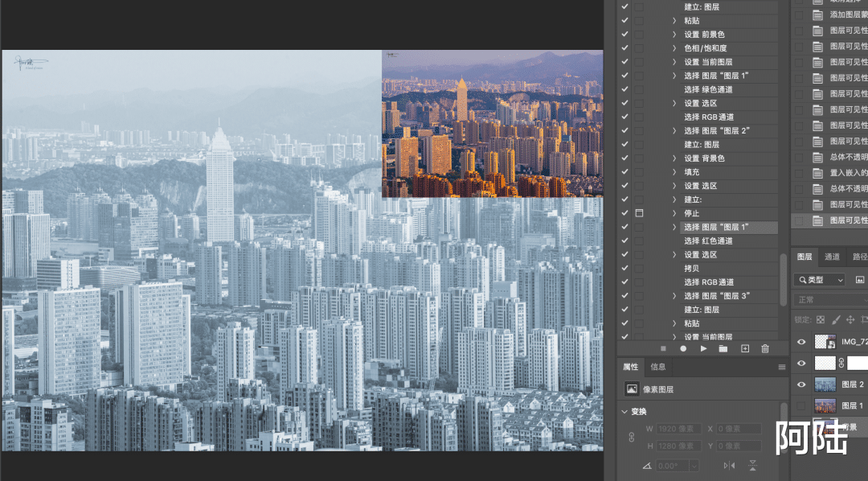This screenshot has width=868, height=481.
Task: Uncheck the 色相/饱和度 action step
Action: tap(625, 47)
